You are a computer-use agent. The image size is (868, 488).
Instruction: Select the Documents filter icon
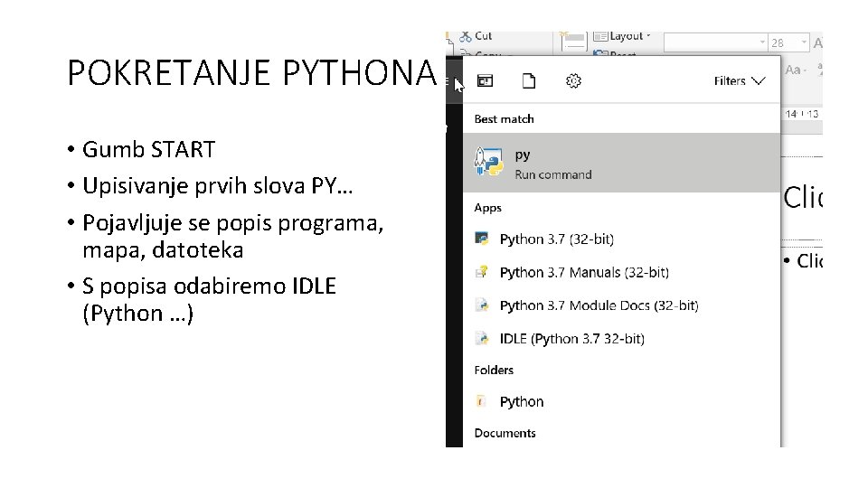coord(529,81)
